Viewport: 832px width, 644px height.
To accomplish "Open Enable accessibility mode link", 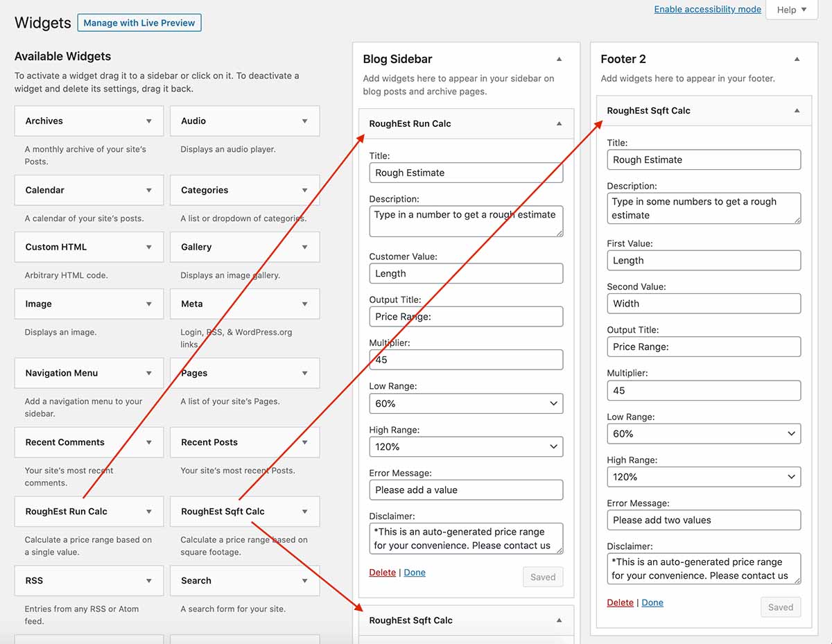I will pyautogui.click(x=707, y=9).
